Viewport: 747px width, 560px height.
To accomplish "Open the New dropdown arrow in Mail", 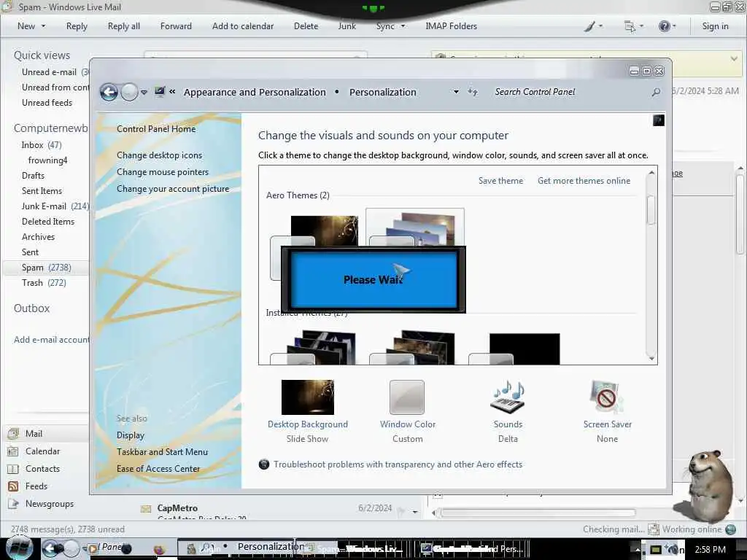I will pyautogui.click(x=43, y=26).
